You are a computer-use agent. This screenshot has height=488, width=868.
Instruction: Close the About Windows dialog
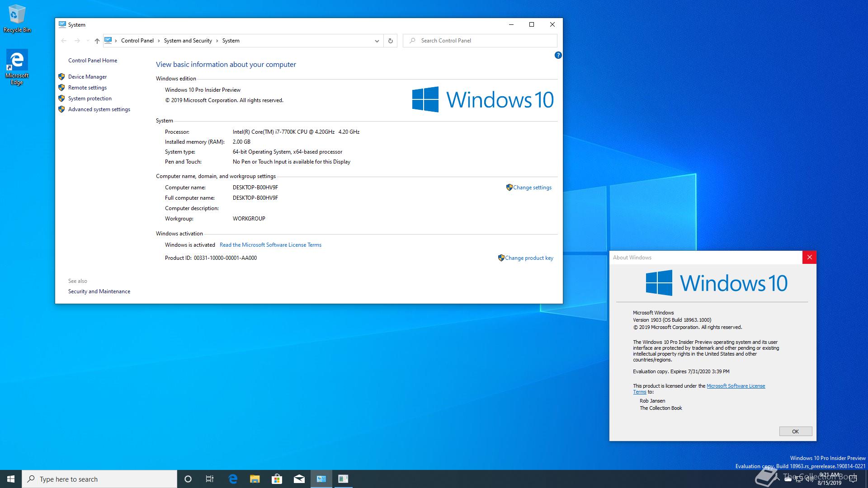[809, 258]
